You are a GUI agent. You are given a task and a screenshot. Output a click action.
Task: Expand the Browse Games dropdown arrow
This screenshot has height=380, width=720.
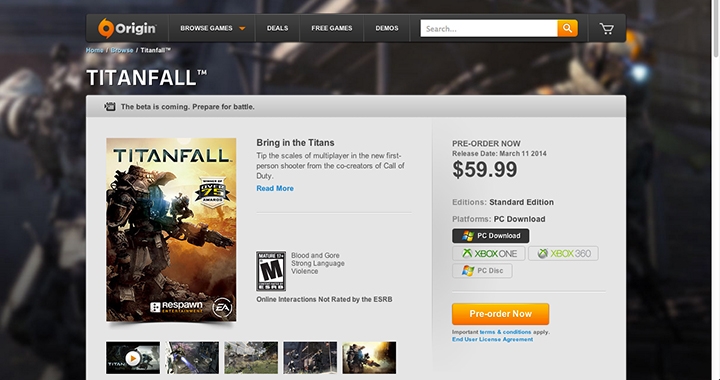(242, 28)
